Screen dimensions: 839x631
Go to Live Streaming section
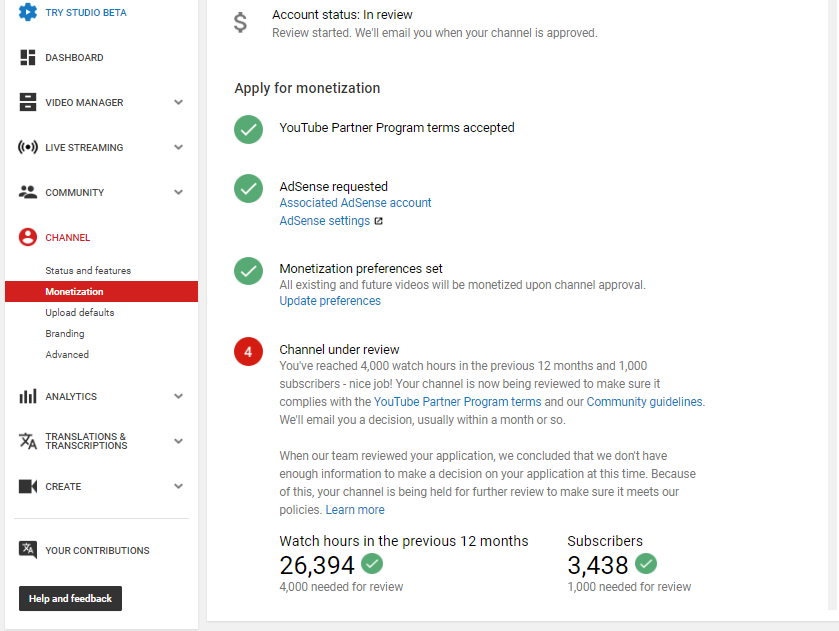pyautogui.click(x=84, y=147)
